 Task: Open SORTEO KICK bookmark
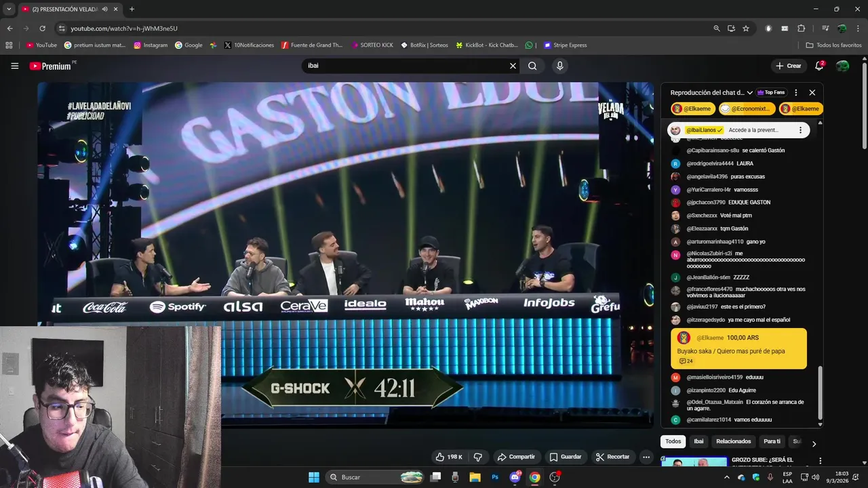tap(372, 45)
